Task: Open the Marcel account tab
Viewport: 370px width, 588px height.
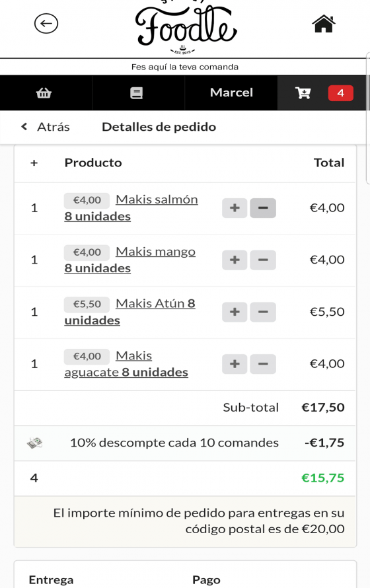Action: point(231,92)
